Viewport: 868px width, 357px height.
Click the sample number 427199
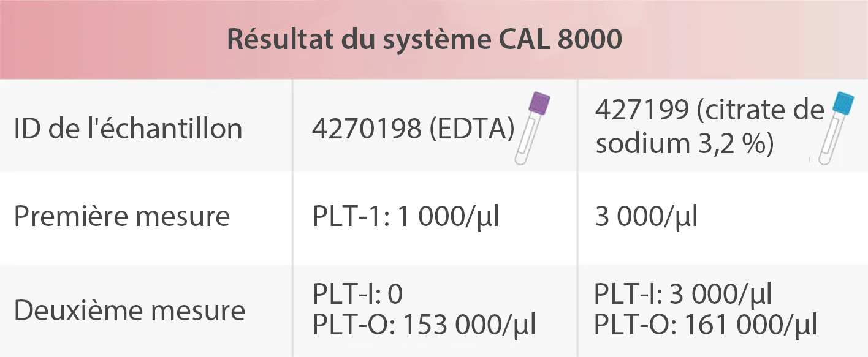tap(640, 111)
